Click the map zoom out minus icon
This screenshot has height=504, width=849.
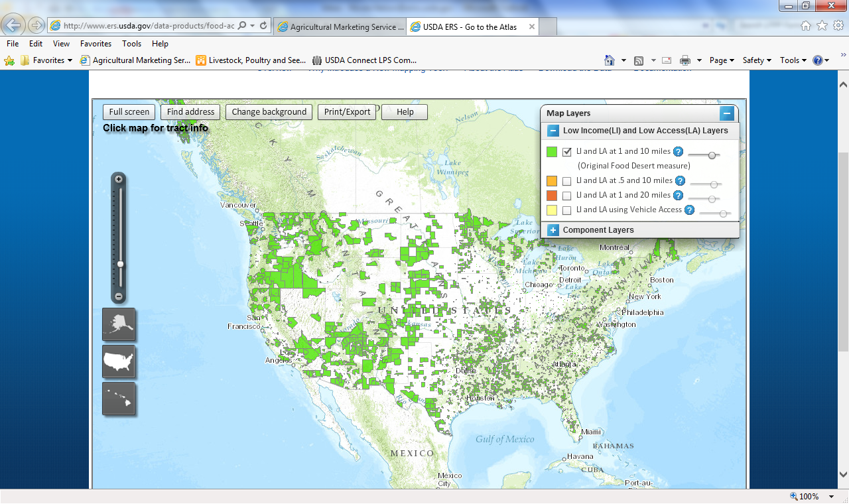(119, 296)
